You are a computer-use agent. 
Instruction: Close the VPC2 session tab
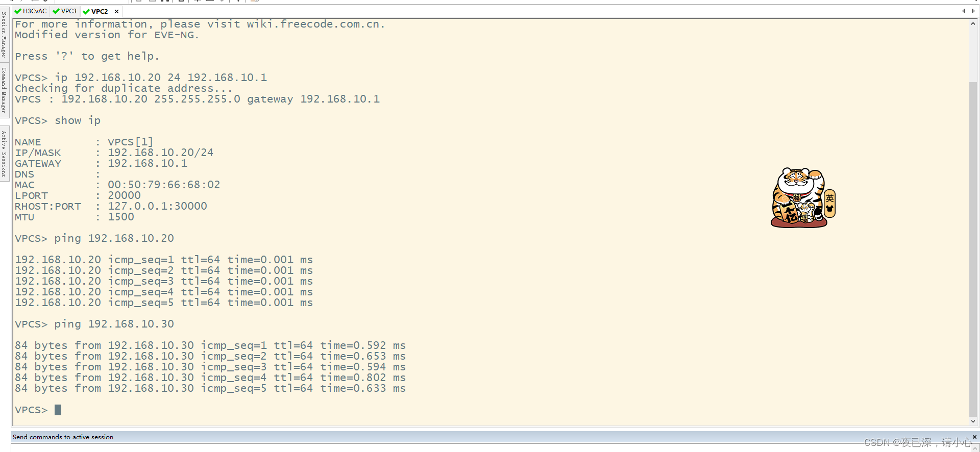click(116, 11)
